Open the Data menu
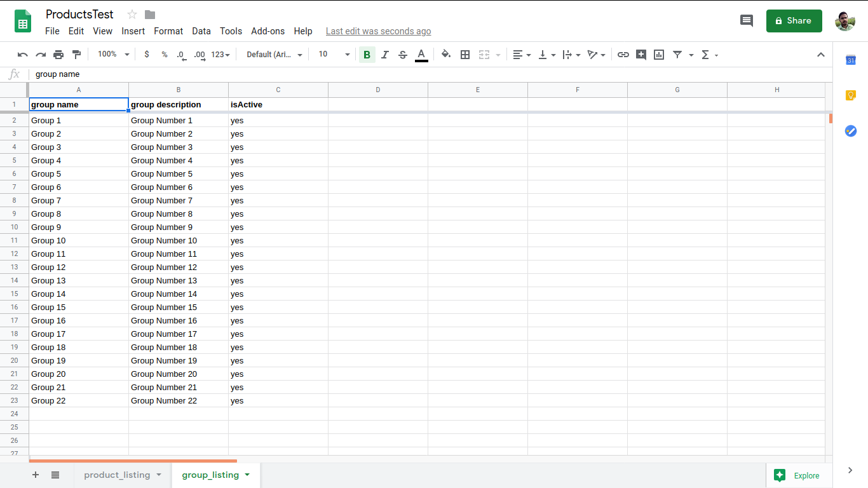Viewport: 868px width, 488px height. click(201, 30)
